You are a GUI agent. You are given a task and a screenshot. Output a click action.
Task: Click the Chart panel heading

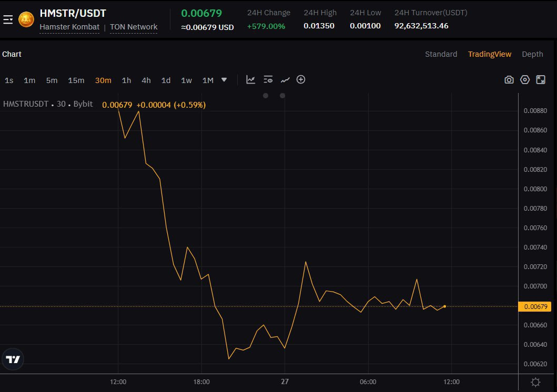point(12,54)
